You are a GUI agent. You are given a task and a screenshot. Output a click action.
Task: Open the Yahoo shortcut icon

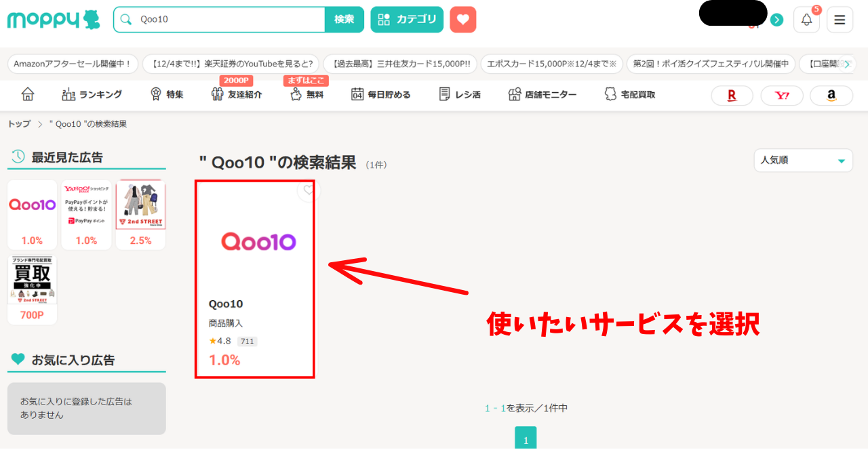[x=781, y=96]
